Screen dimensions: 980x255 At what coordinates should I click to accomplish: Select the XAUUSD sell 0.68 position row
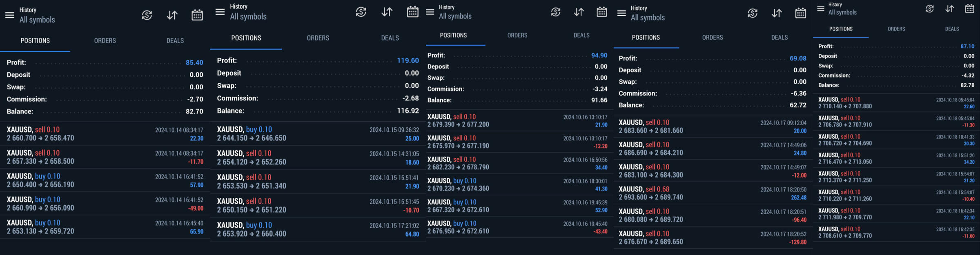coord(713,193)
